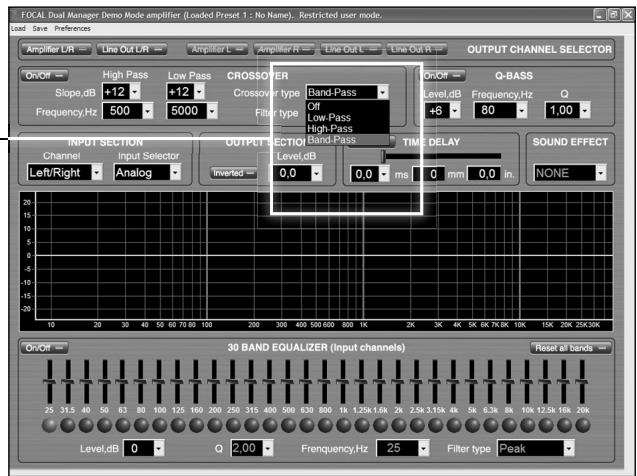The height and width of the screenshot is (476, 637).
Task: Select Amplifier L output channel
Action: coord(217,50)
